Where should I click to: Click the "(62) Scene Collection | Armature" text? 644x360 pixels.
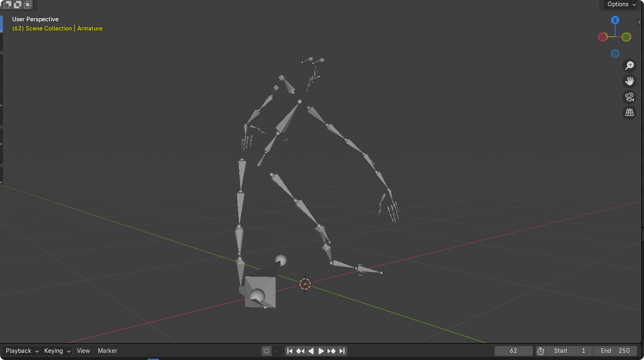pyautogui.click(x=57, y=28)
